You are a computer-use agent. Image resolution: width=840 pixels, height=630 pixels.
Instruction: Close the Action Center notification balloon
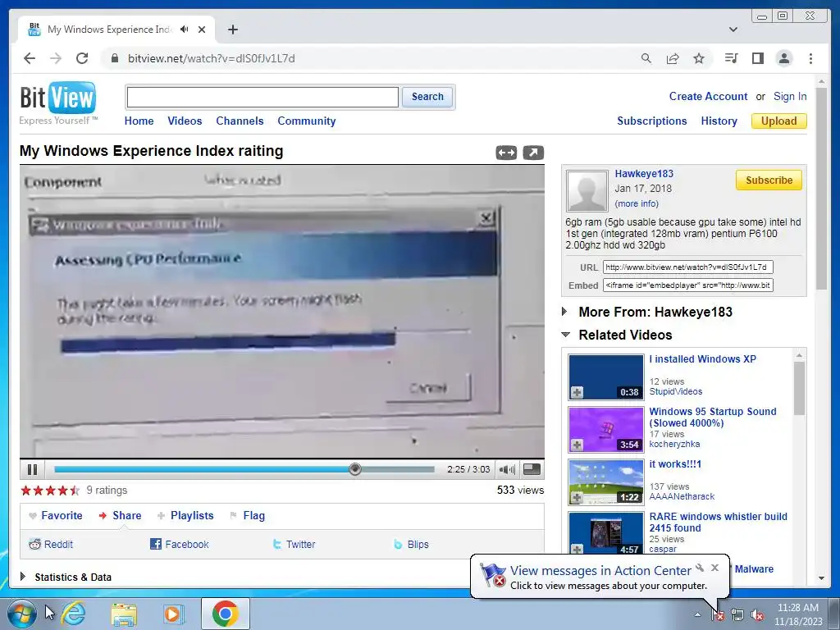coord(714,568)
